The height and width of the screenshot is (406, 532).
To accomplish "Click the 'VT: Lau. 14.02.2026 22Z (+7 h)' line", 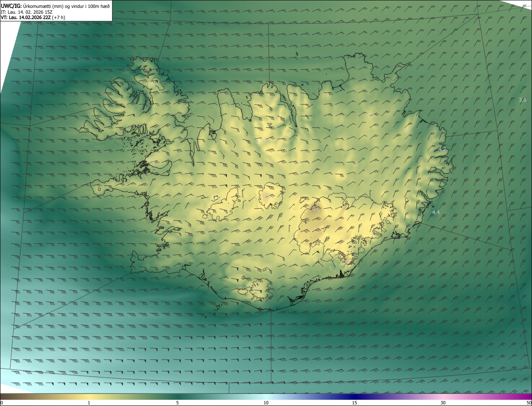I will point(33,17).
